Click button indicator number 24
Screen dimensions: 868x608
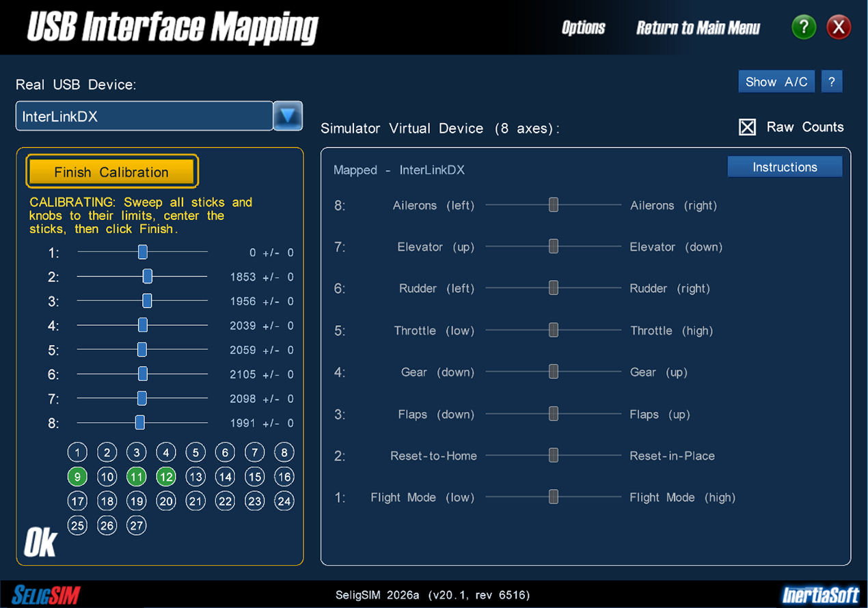coord(284,501)
